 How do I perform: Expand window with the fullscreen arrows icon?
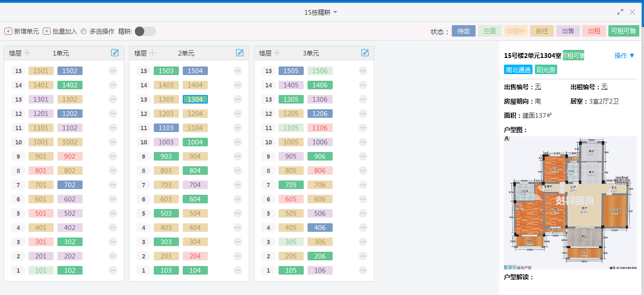click(x=620, y=12)
